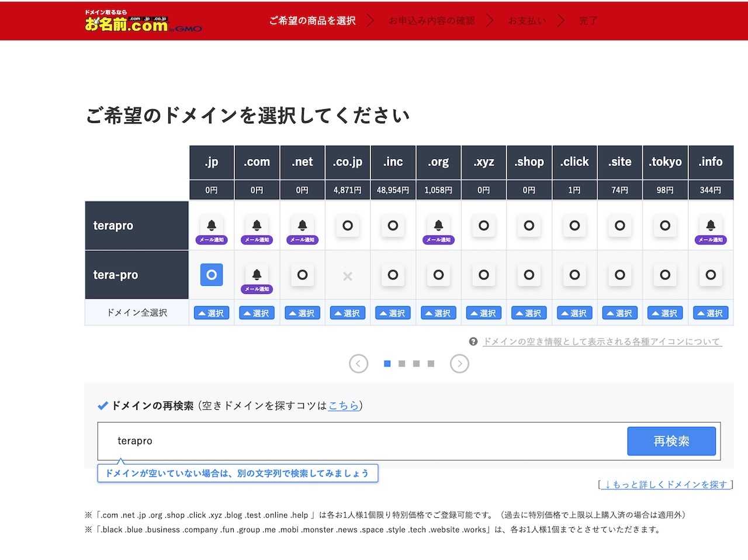Screen dimensions: 748x560
Task: Select terapro .co.jp domain
Action: click(x=348, y=226)
